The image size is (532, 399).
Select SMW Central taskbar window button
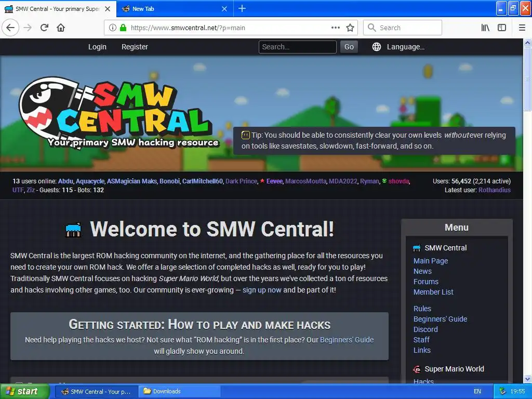point(96,392)
